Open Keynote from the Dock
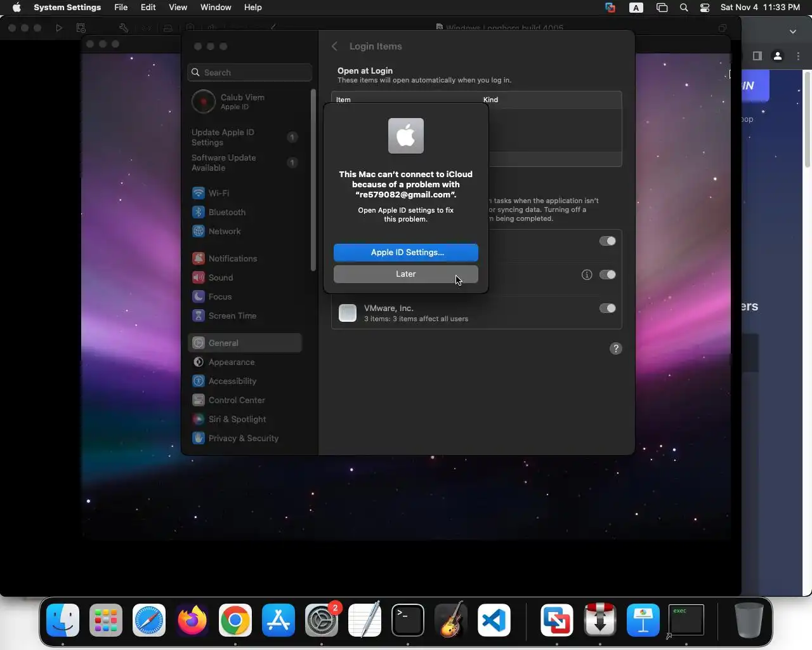The image size is (812, 650). click(643, 620)
